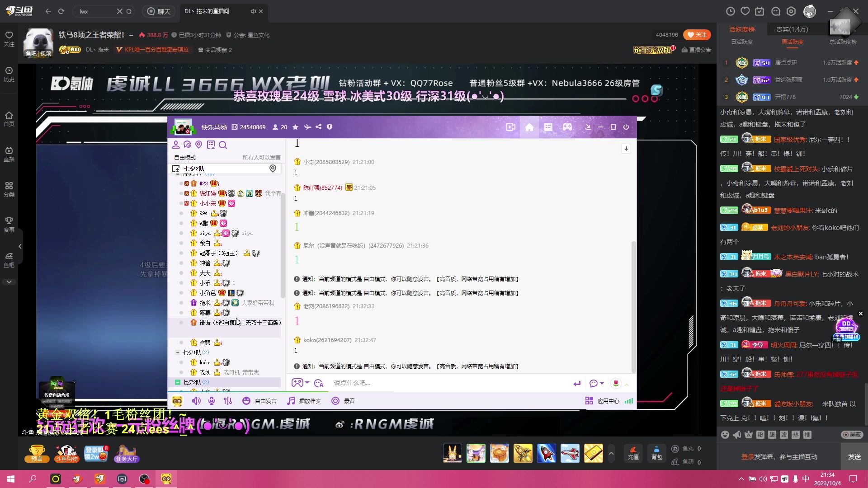868x488 pixels.
Task: Open settings hexagon icon in title bar
Action: 791,11
